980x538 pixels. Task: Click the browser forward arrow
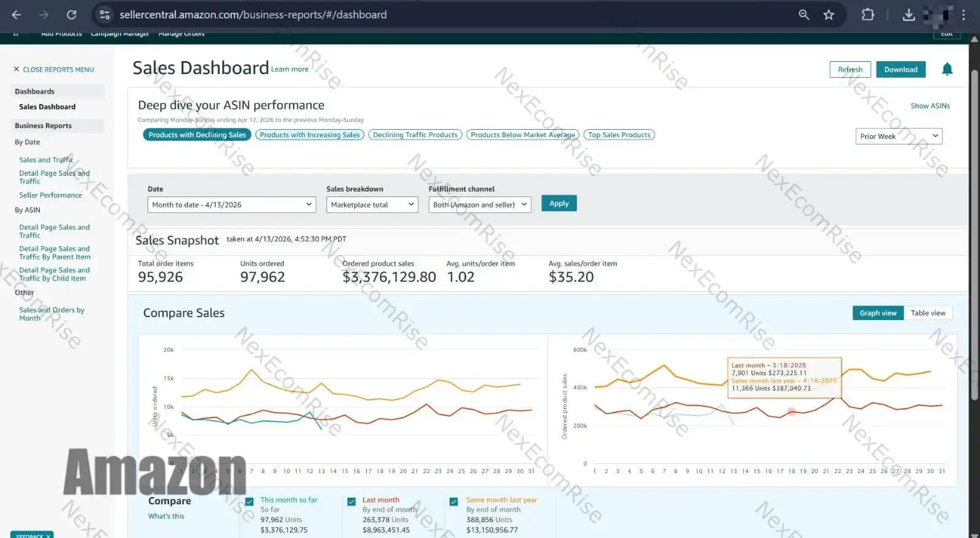(43, 15)
